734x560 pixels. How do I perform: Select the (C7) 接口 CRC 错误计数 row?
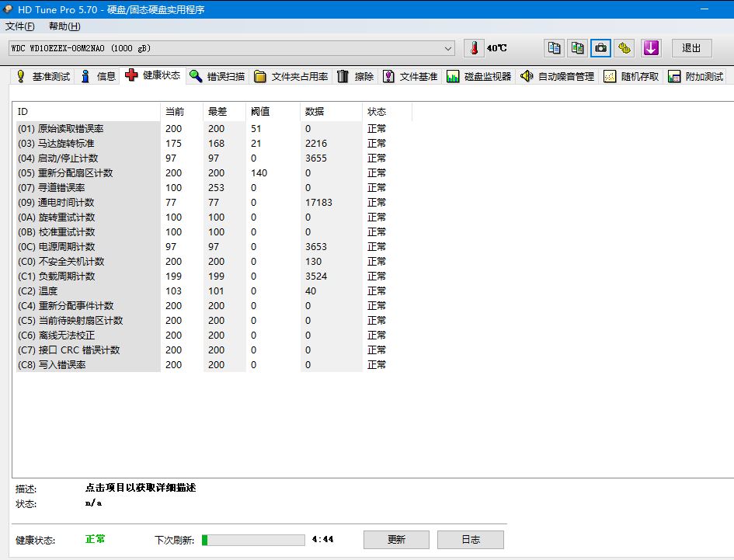[x=213, y=350]
